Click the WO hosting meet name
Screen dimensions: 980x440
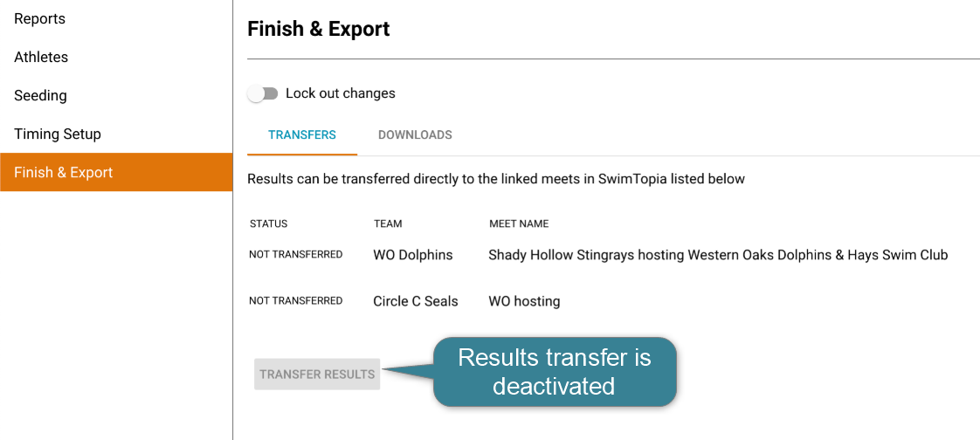524,301
